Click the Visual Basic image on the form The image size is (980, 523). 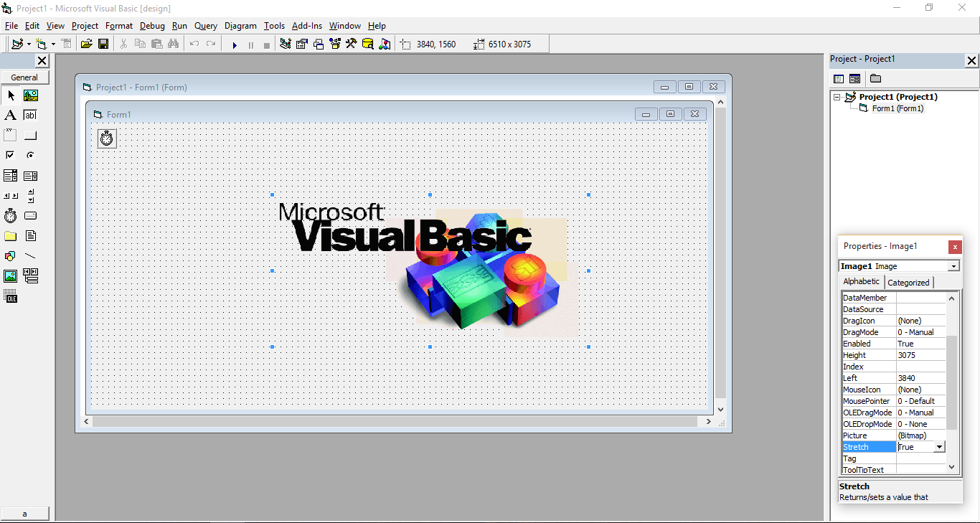[430, 270]
